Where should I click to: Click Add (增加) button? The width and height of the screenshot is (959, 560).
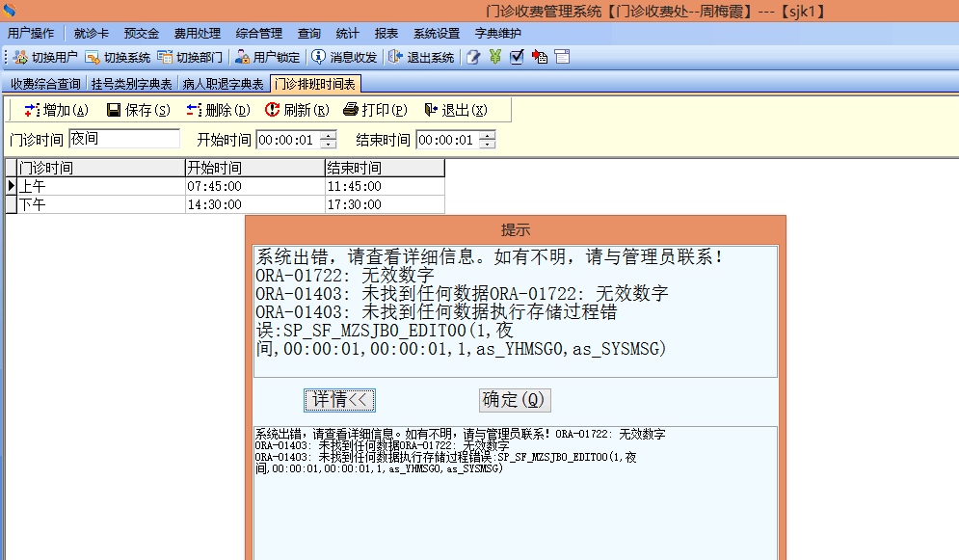[x=56, y=110]
